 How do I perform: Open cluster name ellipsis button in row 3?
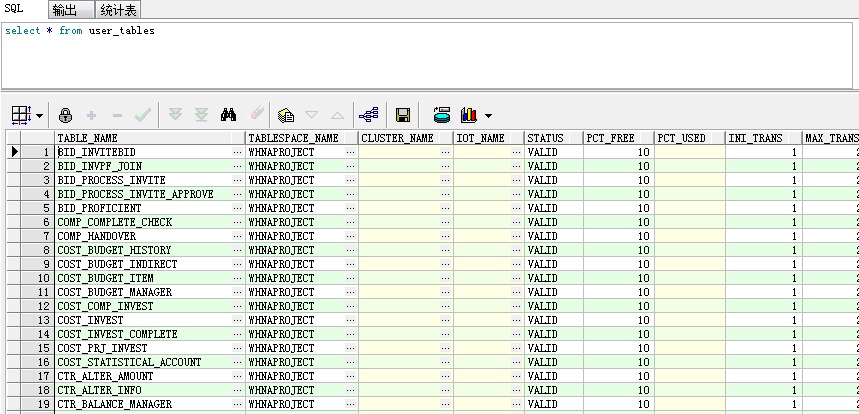pos(445,180)
